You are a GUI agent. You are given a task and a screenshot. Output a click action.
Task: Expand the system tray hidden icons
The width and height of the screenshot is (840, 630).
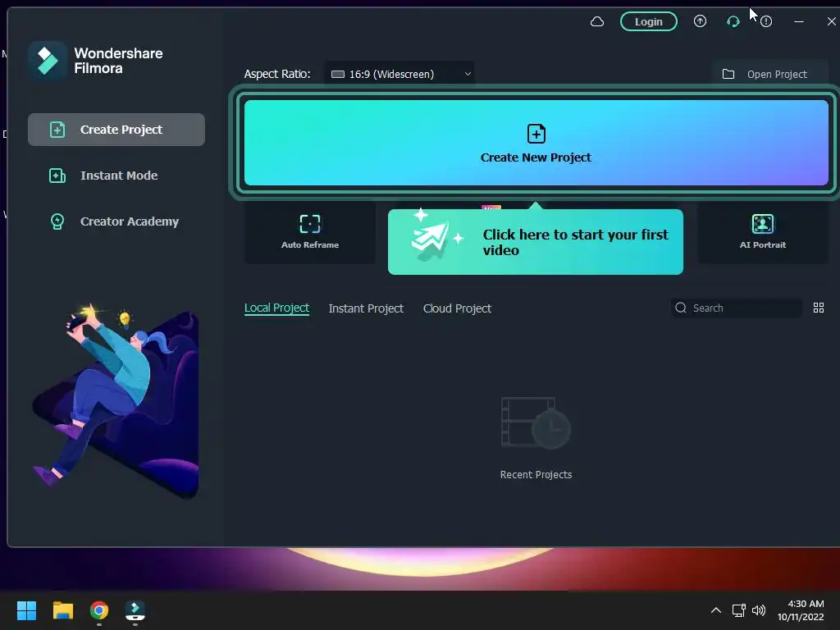715,610
